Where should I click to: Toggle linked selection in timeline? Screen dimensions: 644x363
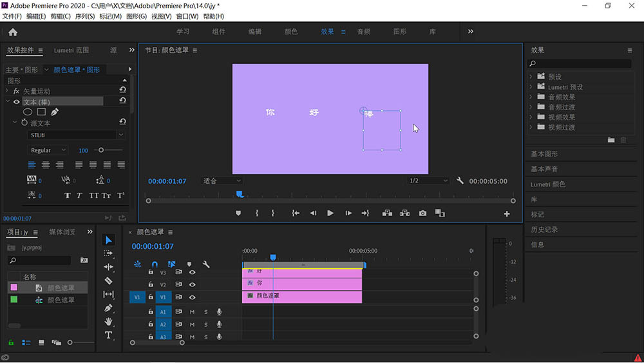pos(172,264)
